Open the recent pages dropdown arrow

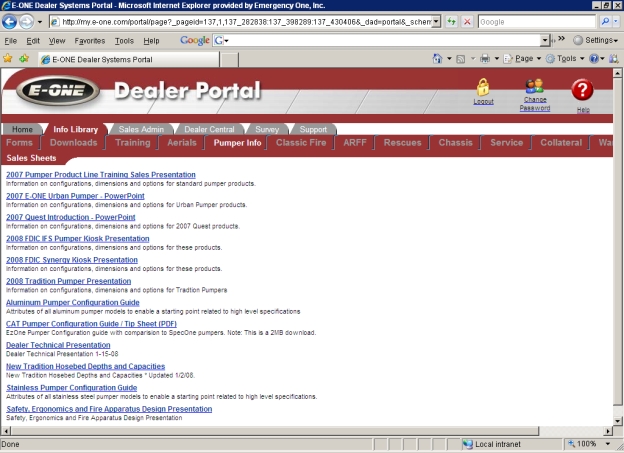pyautogui.click(x=40, y=22)
